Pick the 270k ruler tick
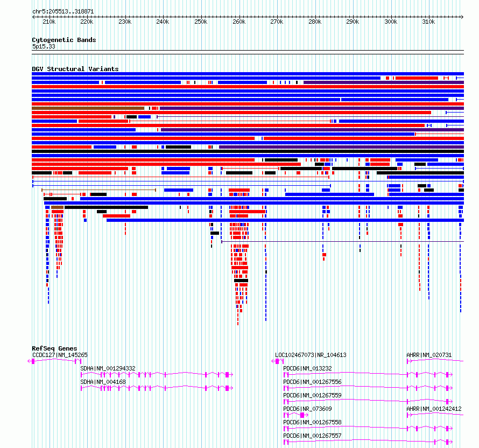Screen dimensions: 479x448 tap(277, 22)
